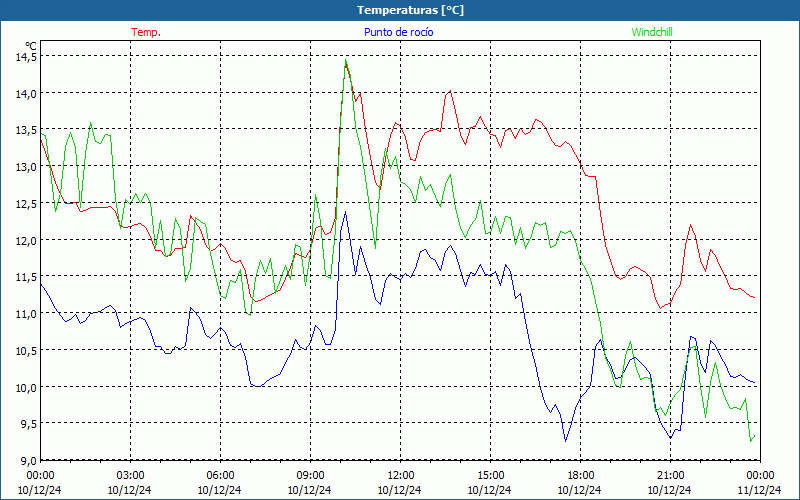Click the 12:00 time axis label
Screen dimensions: 800x500
click(x=400, y=475)
